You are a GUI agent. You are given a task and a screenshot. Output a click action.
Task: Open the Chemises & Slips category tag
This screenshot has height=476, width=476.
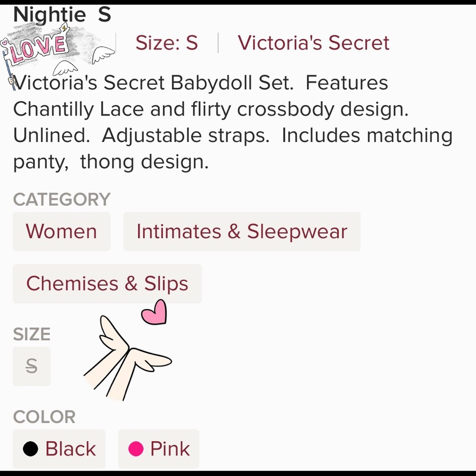point(107,284)
